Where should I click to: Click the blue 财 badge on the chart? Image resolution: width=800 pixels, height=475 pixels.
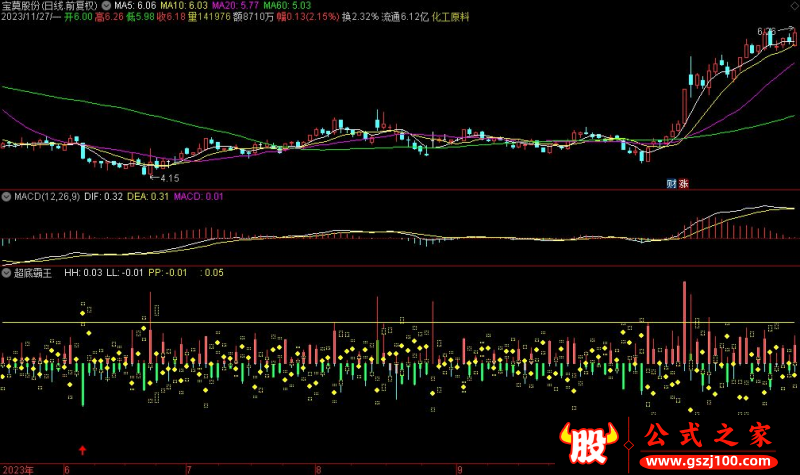tap(671, 184)
